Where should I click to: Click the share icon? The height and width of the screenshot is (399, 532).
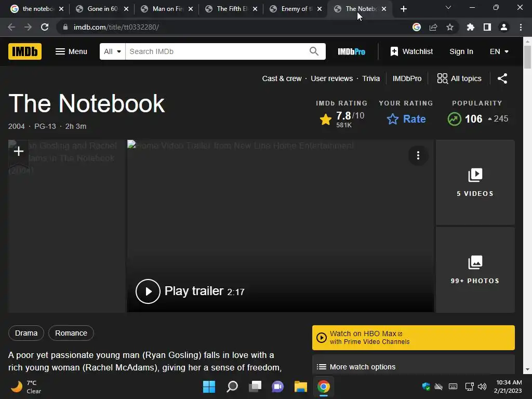pyautogui.click(x=502, y=79)
